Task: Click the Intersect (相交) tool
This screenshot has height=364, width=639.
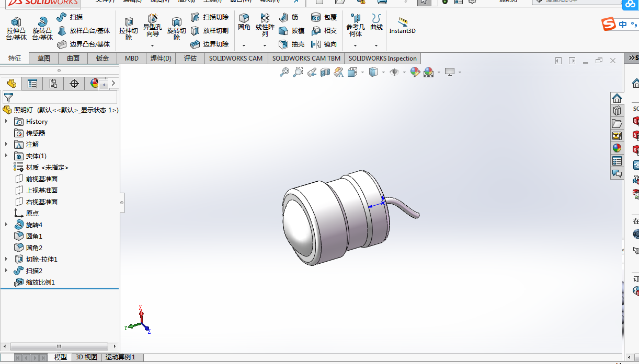Action: coord(324,31)
